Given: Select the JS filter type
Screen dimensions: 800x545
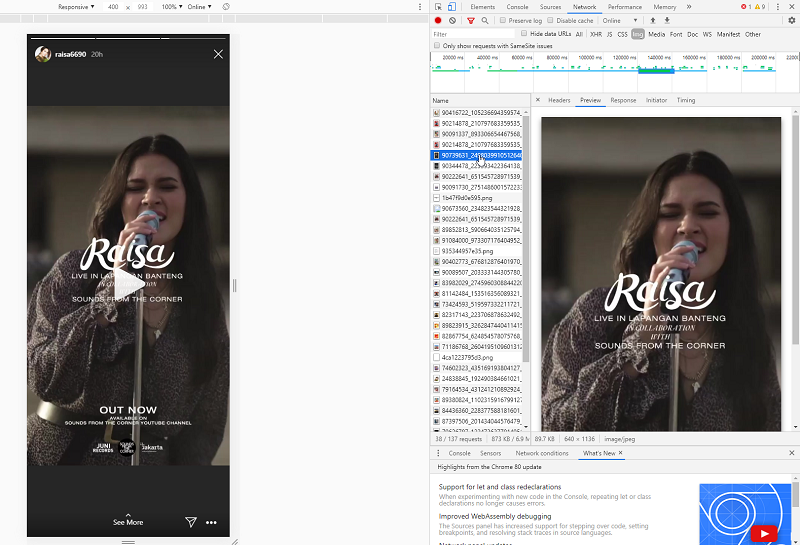Looking at the screenshot, I should coord(609,34).
